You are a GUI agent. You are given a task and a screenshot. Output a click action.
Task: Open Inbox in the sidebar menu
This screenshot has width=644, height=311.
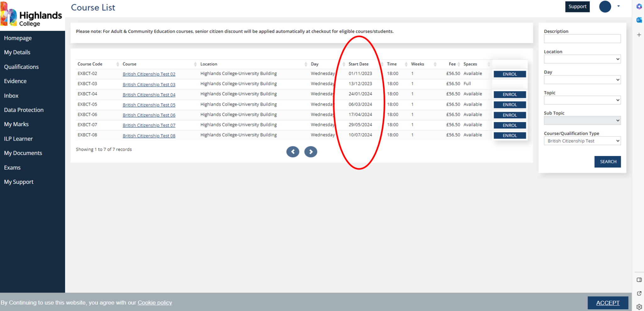tap(11, 96)
